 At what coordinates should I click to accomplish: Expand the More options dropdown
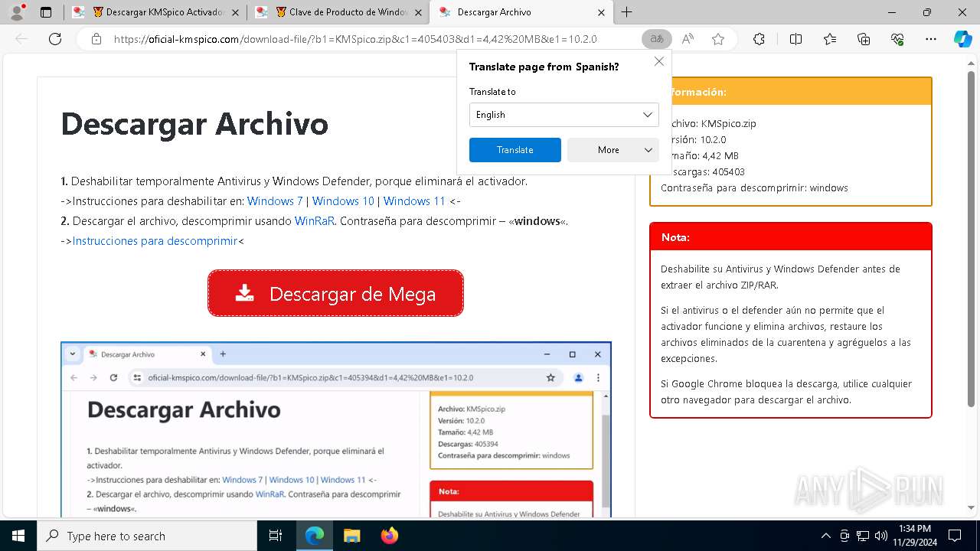click(612, 150)
